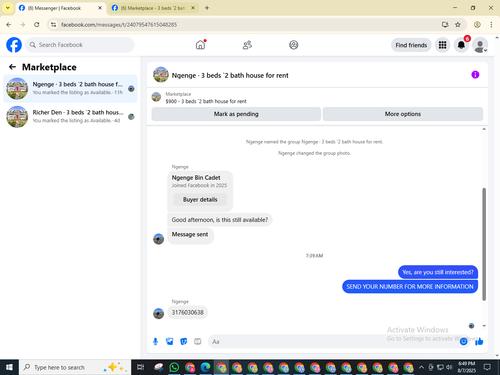
Task: Go back from Marketplace with arrow
Action: [12, 67]
